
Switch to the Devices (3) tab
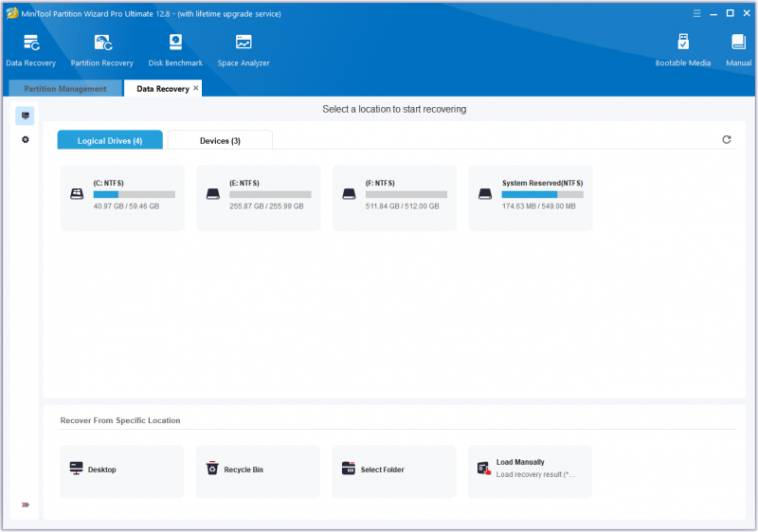(x=220, y=140)
